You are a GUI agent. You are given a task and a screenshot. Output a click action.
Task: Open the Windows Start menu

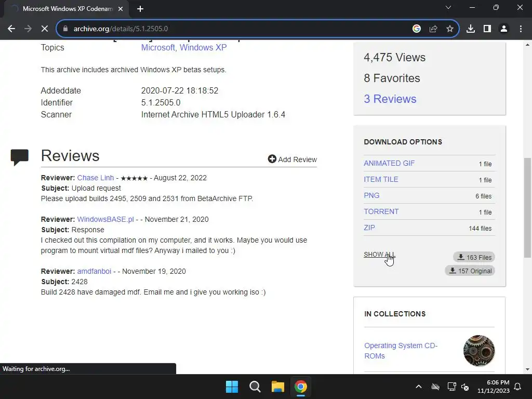pyautogui.click(x=232, y=387)
